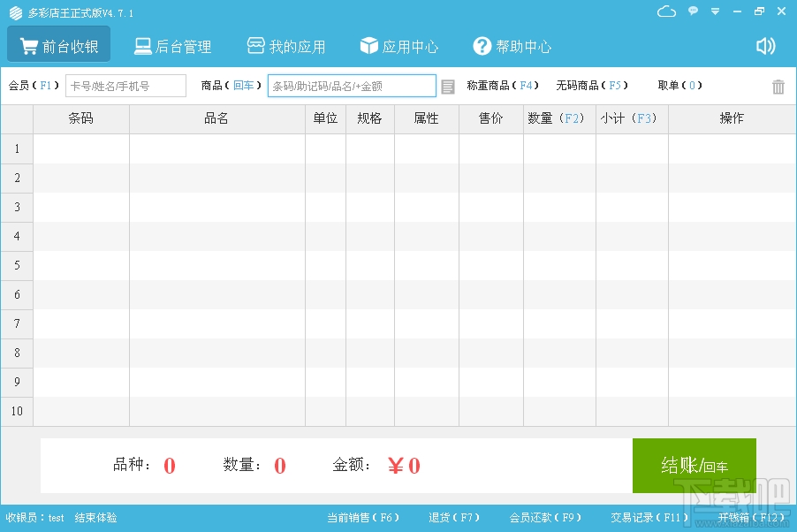Click the green 结账/回车 checkout button
Viewport: 797px width, 532px height.
695,466
